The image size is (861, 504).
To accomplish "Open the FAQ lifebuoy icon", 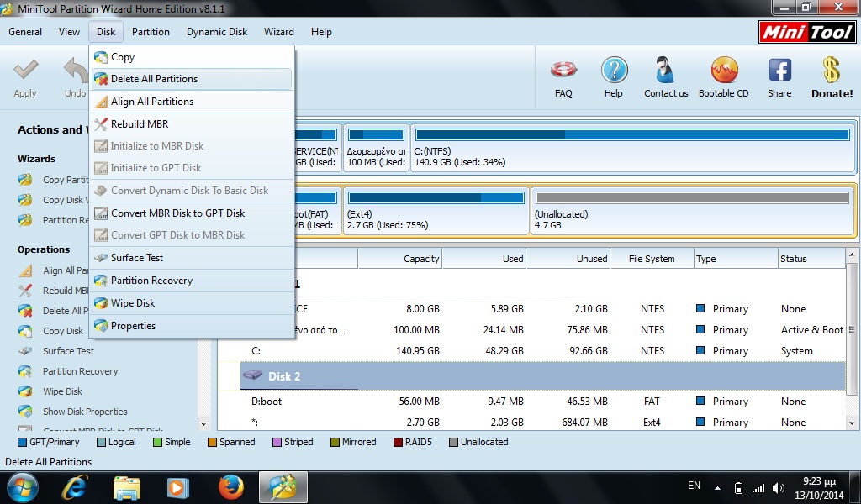I will tap(563, 70).
